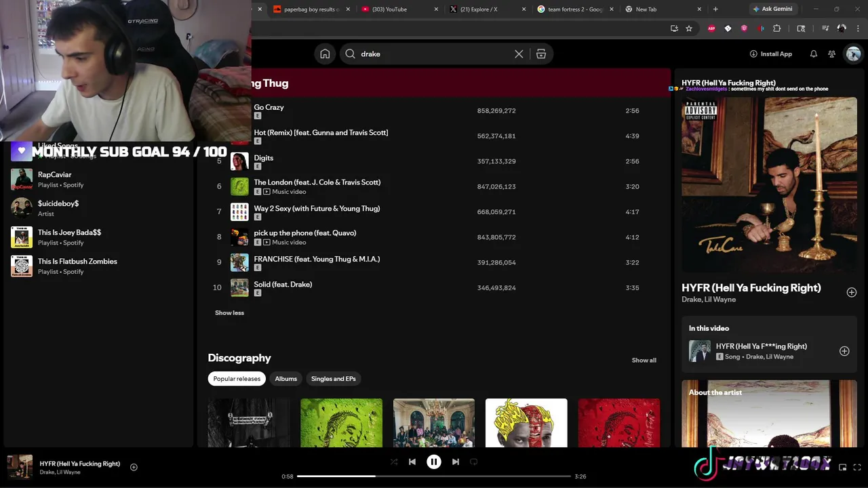
Task: Bookmark this page with star icon
Action: [689, 28]
